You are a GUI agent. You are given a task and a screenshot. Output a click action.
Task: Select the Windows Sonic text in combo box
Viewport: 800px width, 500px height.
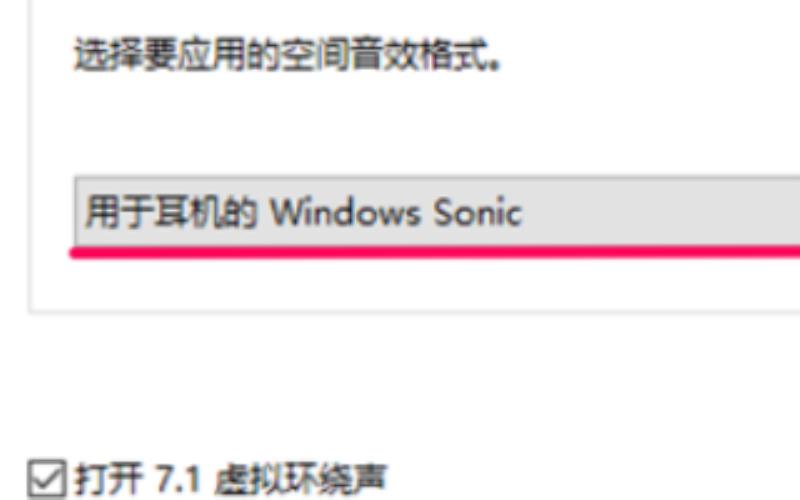[x=396, y=212]
